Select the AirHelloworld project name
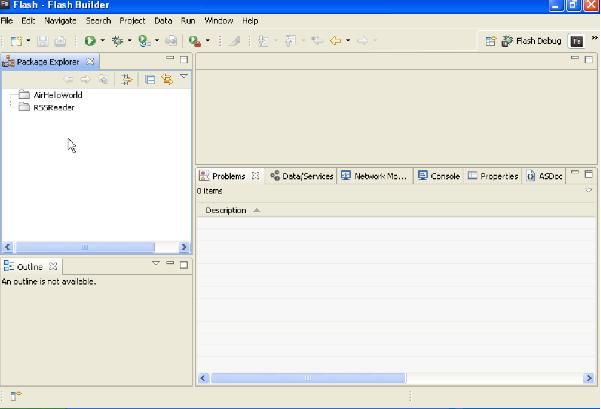 coord(58,95)
